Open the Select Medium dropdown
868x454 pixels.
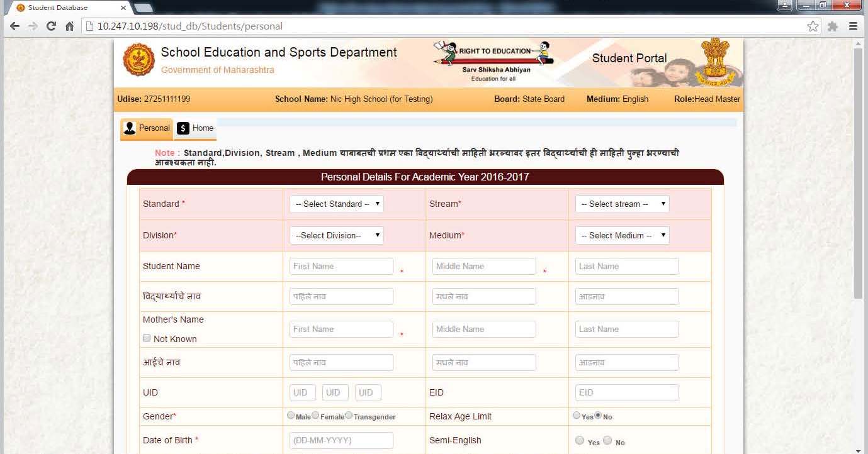click(622, 235)
